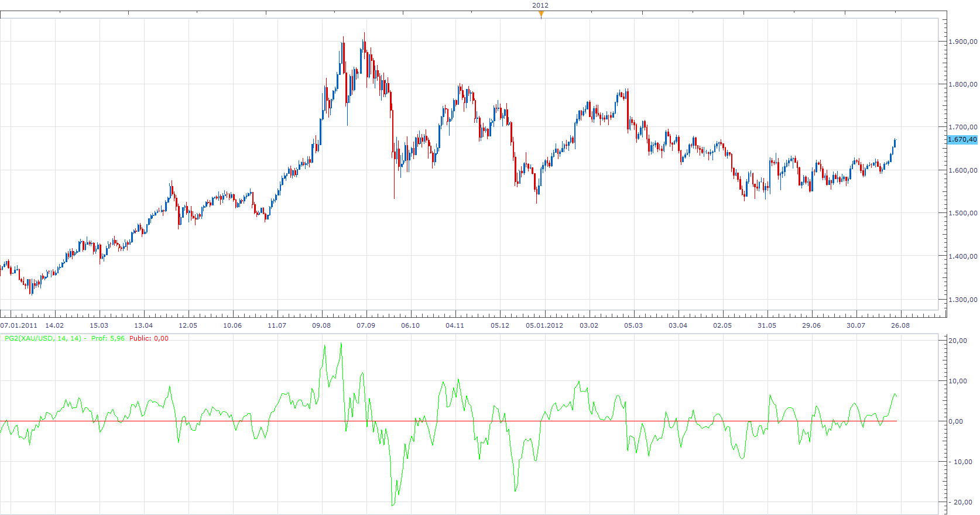
Task: Click the 2012 year label above the chart
Action: click(x=540, y=5)
